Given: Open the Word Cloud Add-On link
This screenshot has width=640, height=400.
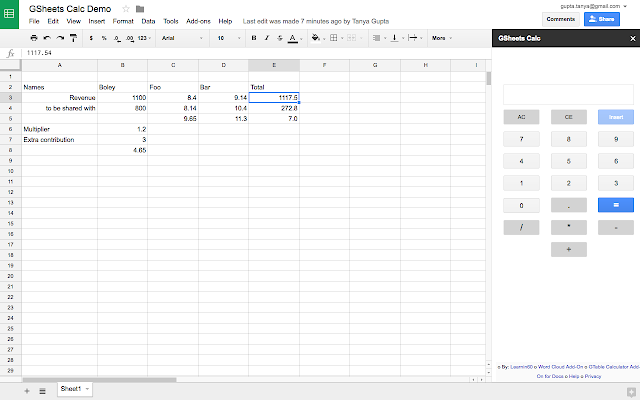Looking at the screenshot, I should [x=560, y=367].
